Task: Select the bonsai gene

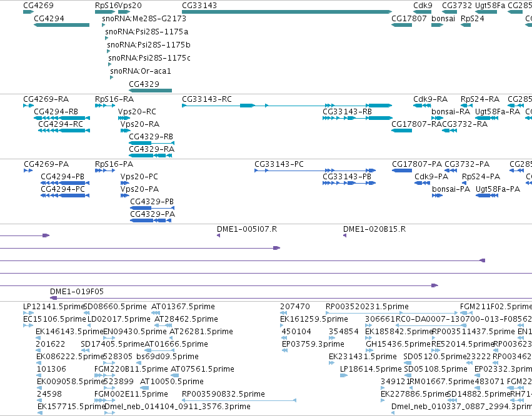Action: (438, 25)
